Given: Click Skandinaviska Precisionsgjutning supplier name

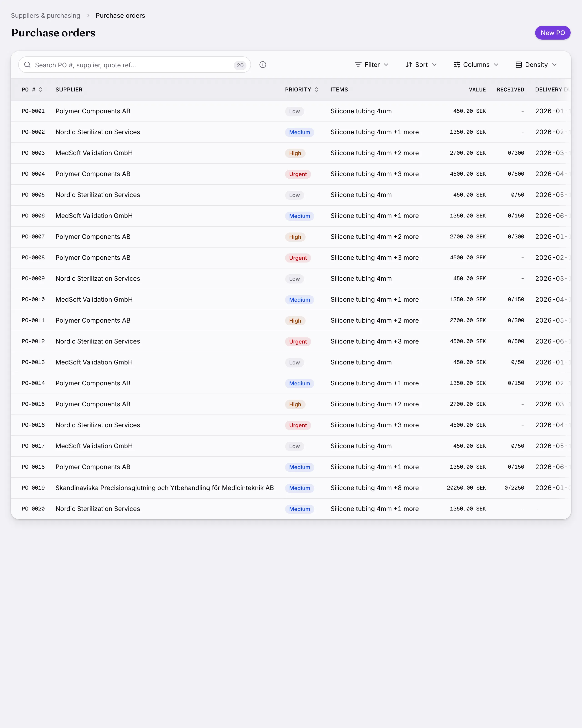Looking at the screenshot, I should coord(165,488).
